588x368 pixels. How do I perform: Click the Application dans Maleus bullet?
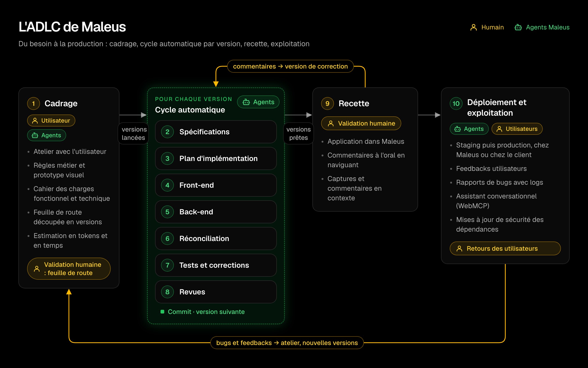pos(366,141)
